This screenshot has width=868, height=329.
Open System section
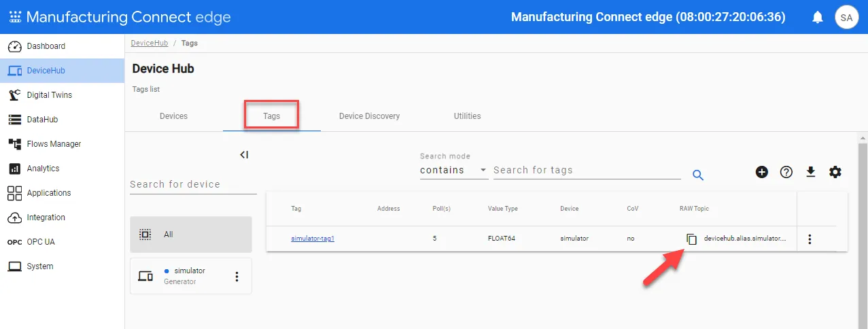pos(62,266)
